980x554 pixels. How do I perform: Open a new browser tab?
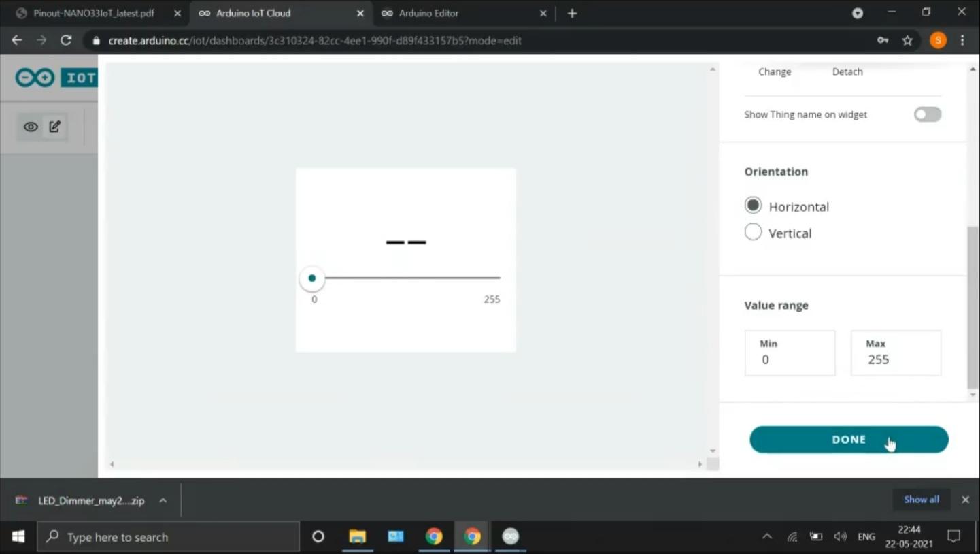click(x=572, y=13)
